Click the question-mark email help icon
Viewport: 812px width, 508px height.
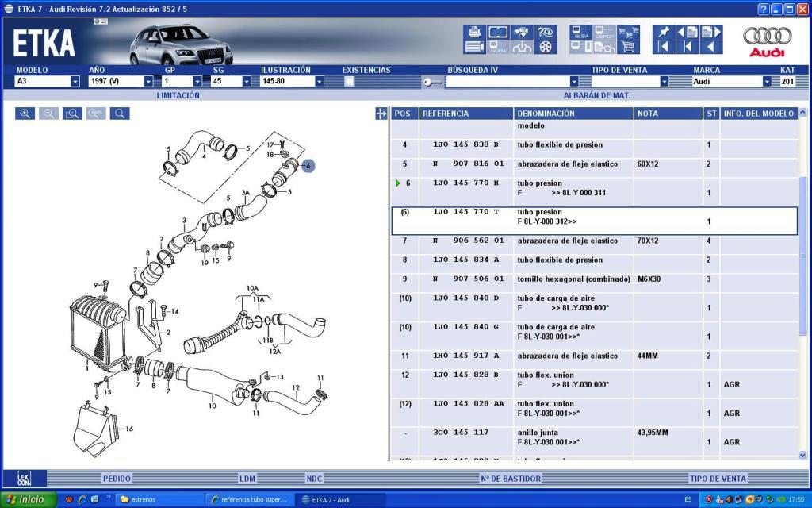(546, 32)
